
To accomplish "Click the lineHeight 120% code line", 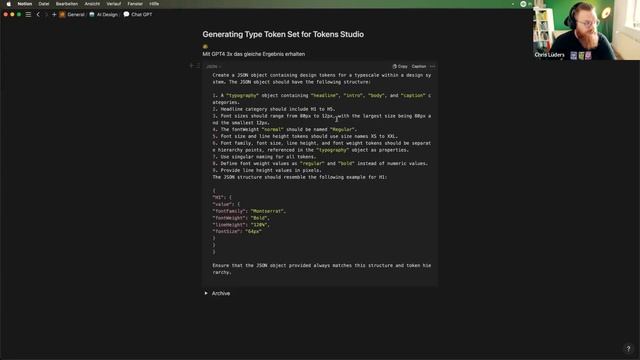I will [x=241, y=224].
